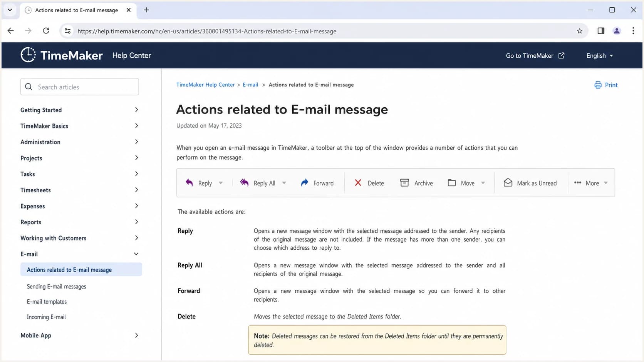This screenshot has width=644, height=362.
Task: Click the Forward toolbar label
Action: [324, 184]
